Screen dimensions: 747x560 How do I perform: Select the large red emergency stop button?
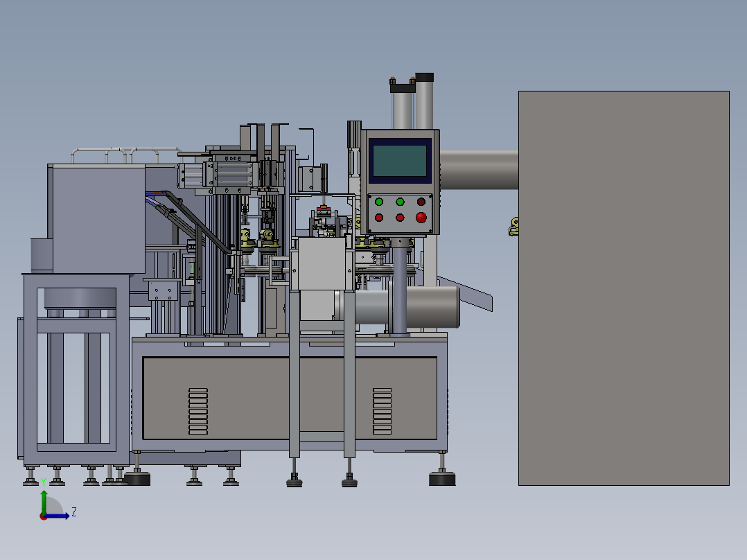tap(420, 217)
